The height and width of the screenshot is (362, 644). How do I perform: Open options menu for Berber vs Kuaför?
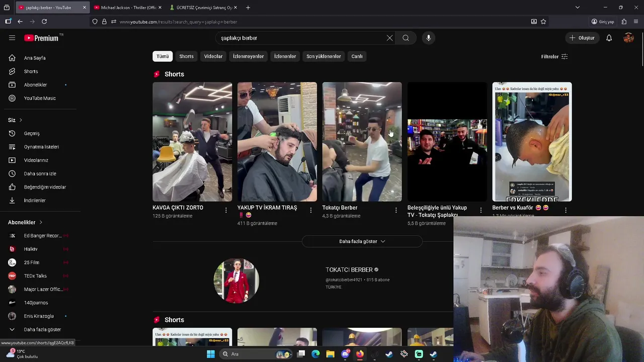pos(566,210)
